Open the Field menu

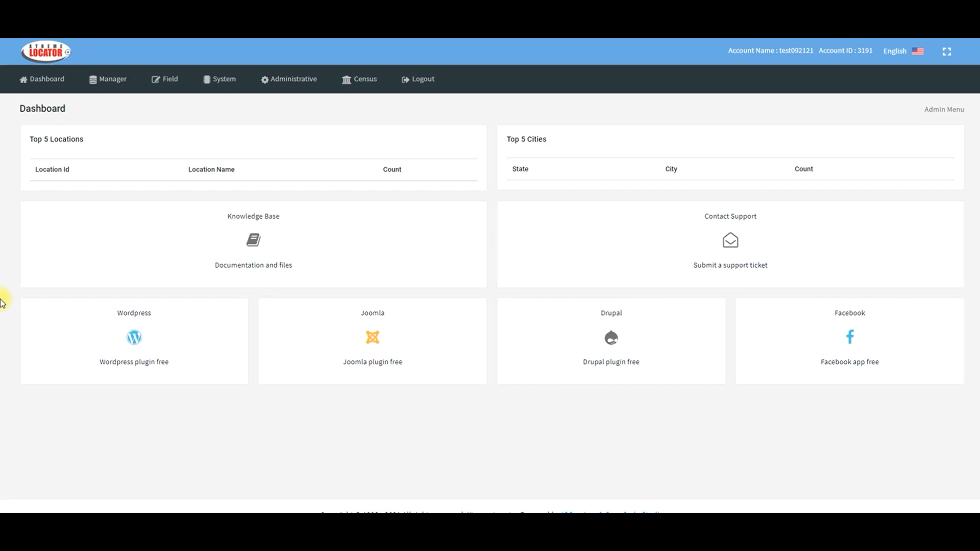165,79
